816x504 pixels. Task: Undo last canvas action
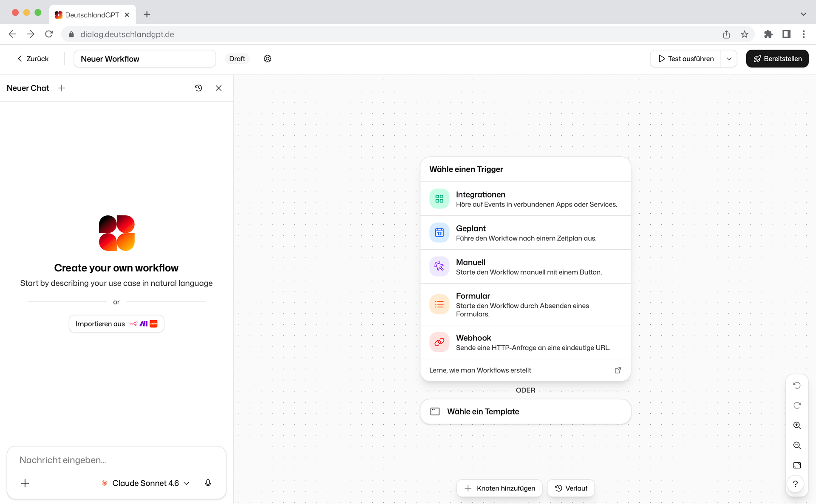(797, 385)
